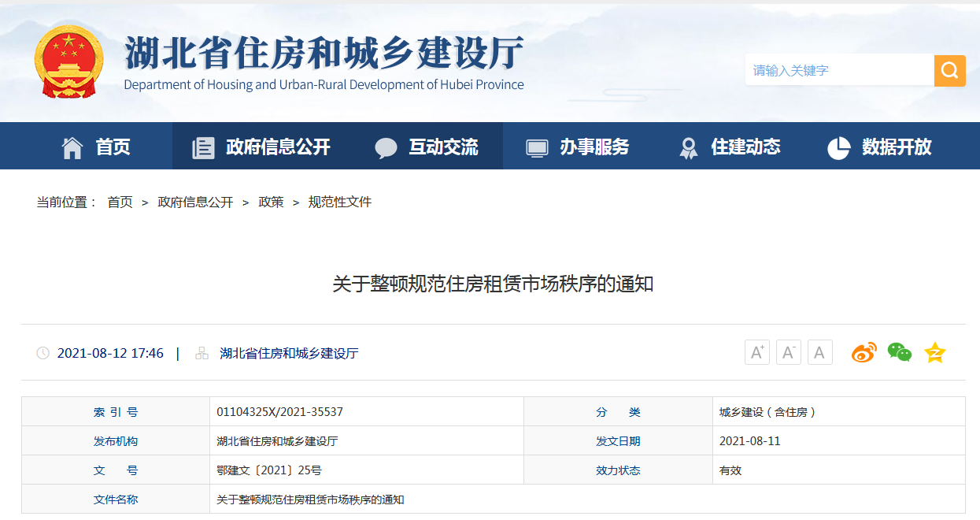The height and width of the screenshot is (520, 980).
Task: Select validity status value 有效
Action: point(730,470)
